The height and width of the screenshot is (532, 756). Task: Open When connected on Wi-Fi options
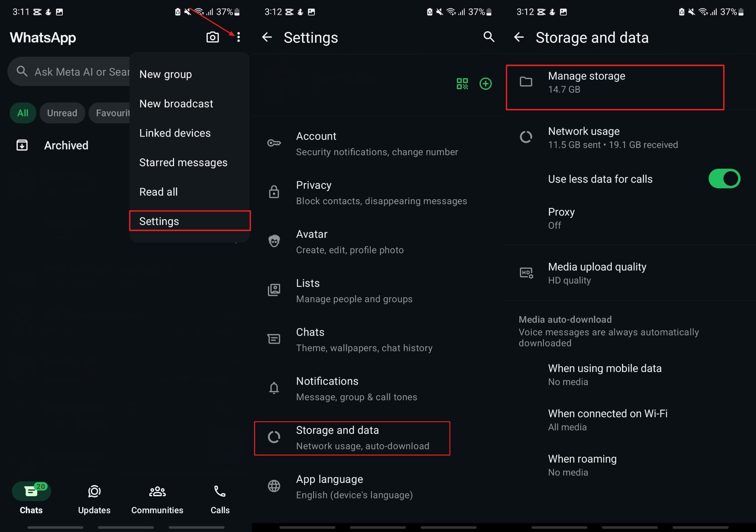click(608, 419)
